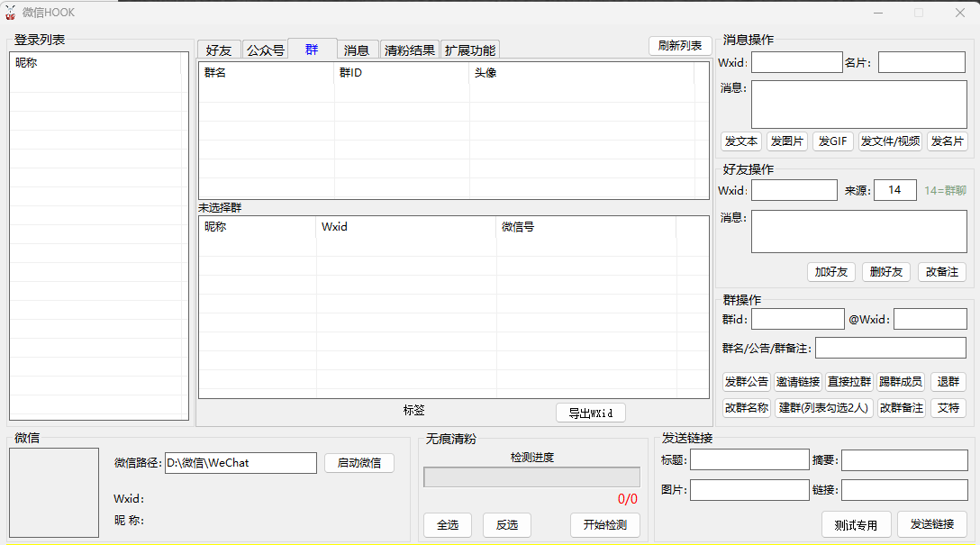The height and width of the screenshot is (545, 980).
Task: Select the 清粉结果 tab
Action: tap(409, 50)
